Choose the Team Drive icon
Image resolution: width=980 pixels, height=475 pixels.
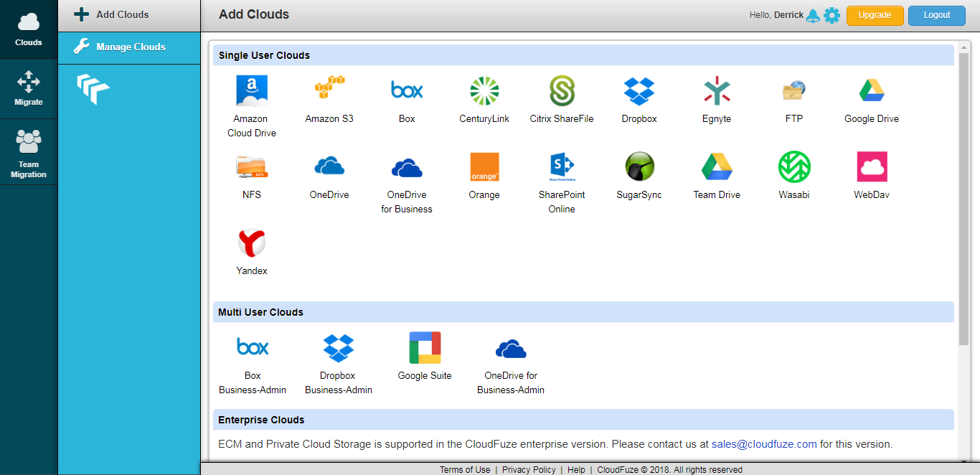point(717,166)
